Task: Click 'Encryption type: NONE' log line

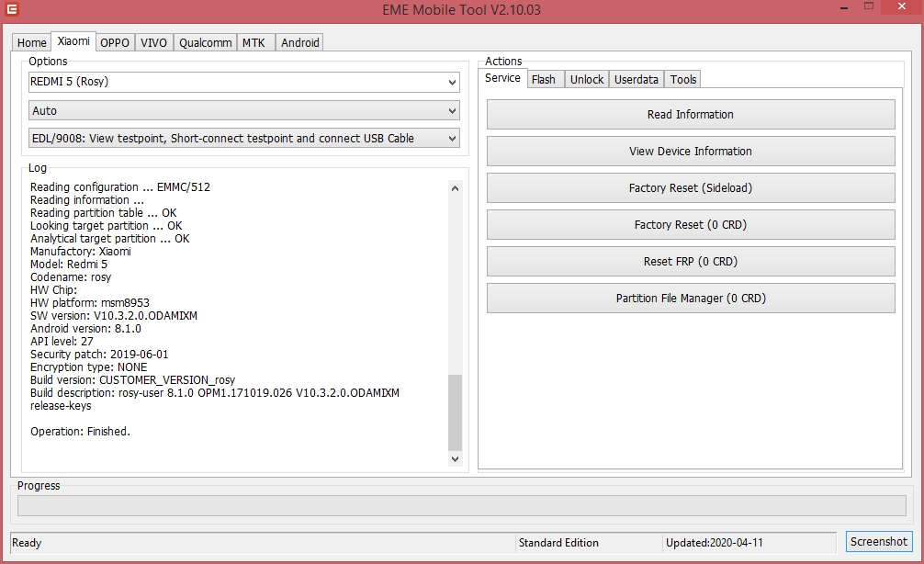Action: 88,367
